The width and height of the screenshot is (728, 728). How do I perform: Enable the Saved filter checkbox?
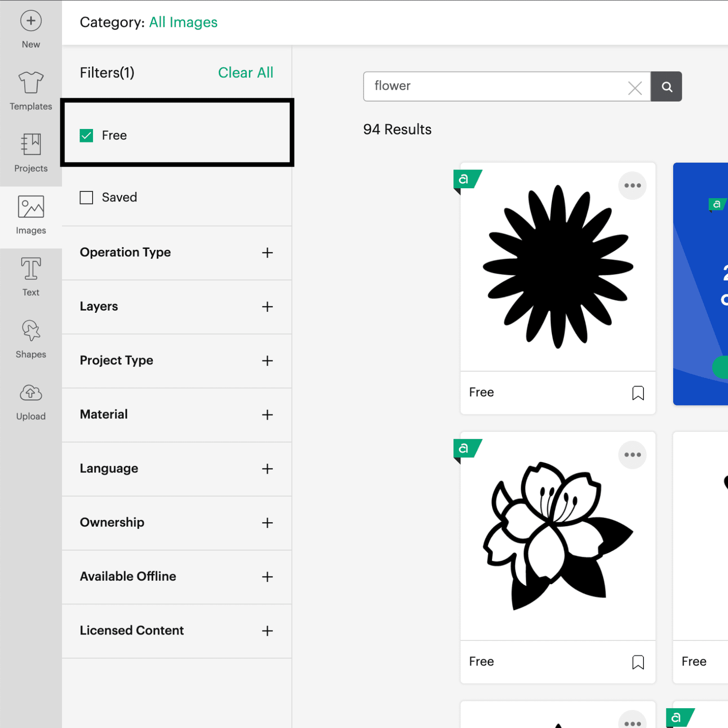click(86, 198)
